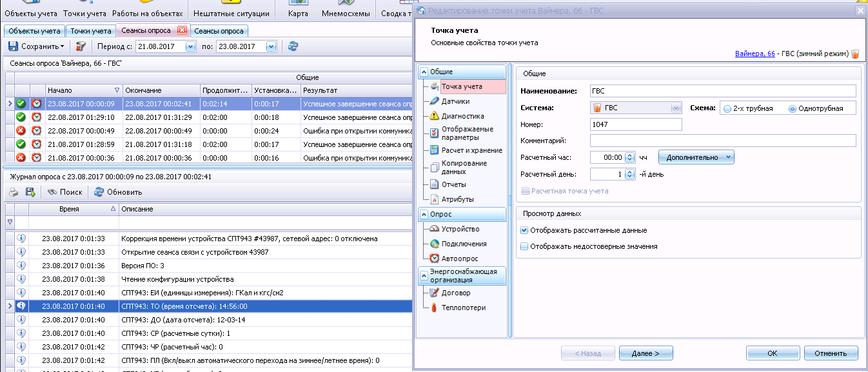
Task: Click the filter icon in the journal filter row
Action: [10, 222]
